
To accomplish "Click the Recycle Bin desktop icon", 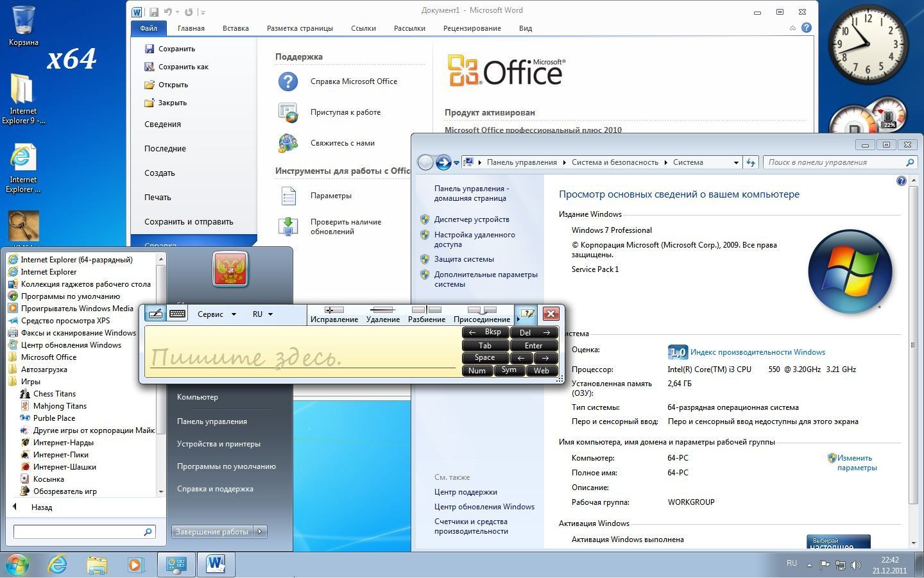I will [24, 26].
